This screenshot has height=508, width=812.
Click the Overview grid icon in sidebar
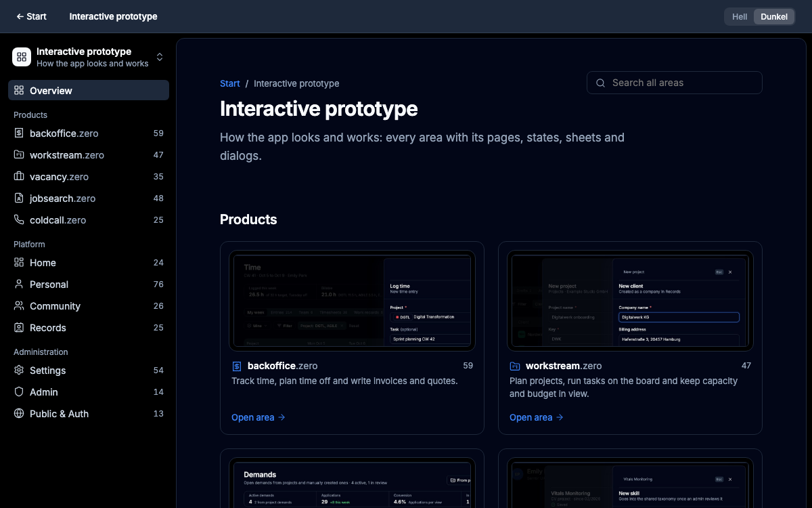point(19,91)
